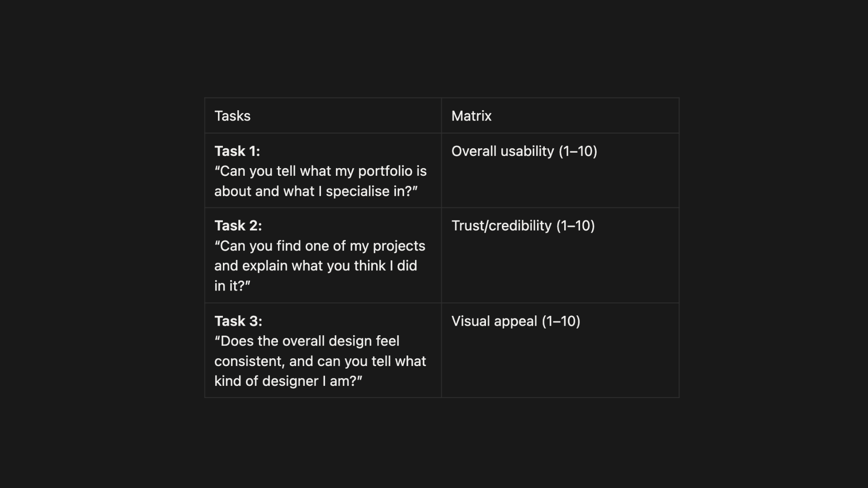Click the line "kind of designer I am?"
Screen dimensions: 868x488
click(x=288, y=381)
